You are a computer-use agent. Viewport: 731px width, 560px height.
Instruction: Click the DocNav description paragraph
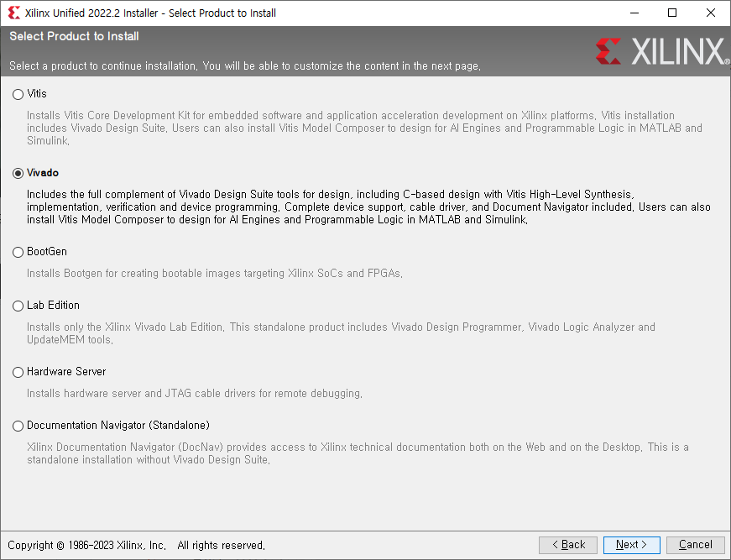pyautogui.click(x=358, y=453)
